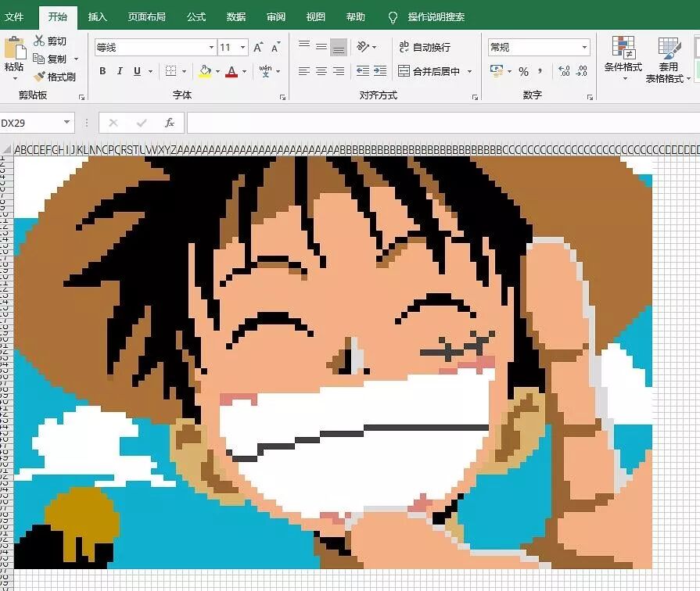This screenshot has width=700, height=591.
Task: Apply yellow fill color bucket
Action: click(205, 71)
